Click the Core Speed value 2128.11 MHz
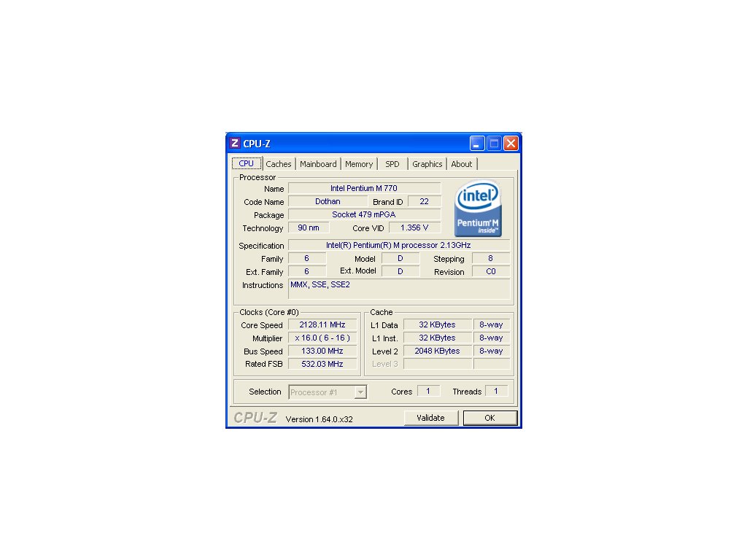Image resolution: width=747 pixels, height=560 pixels. pos(322,324)
